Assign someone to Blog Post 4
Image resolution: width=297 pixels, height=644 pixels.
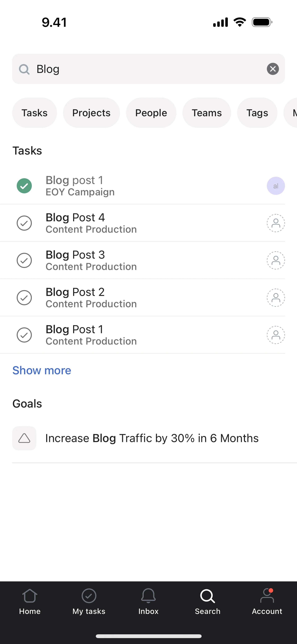pos(276,223)
